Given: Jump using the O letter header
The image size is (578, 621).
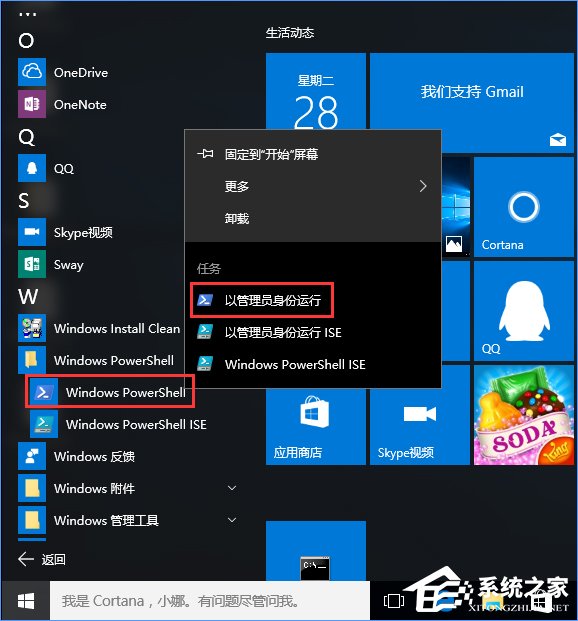Looking at the screenshot, I should pyautogui.click(x=26, y=40).
